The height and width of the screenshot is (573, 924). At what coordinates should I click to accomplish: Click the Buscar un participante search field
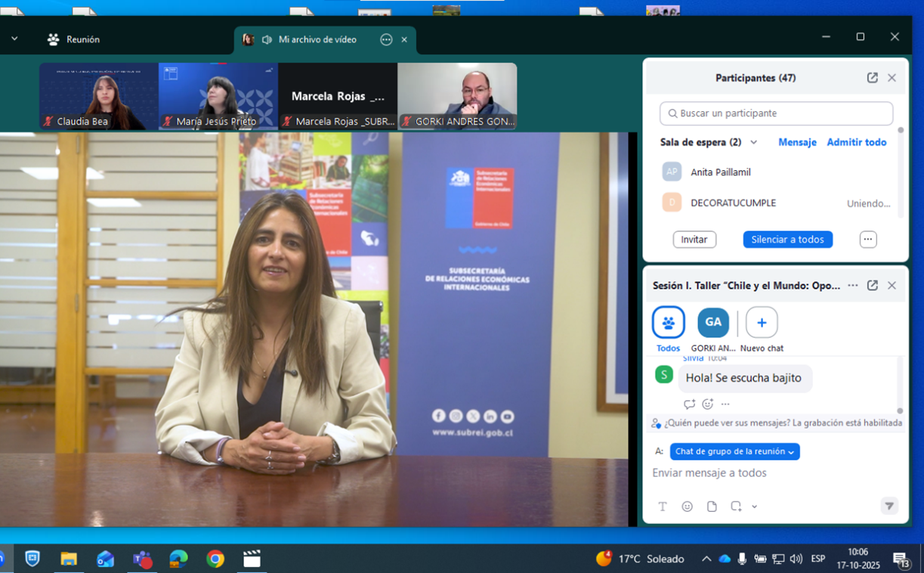pos(776,113)
